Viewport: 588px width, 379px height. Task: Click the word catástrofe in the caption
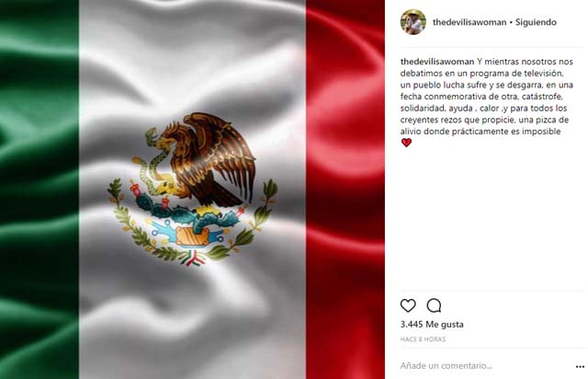542,97
